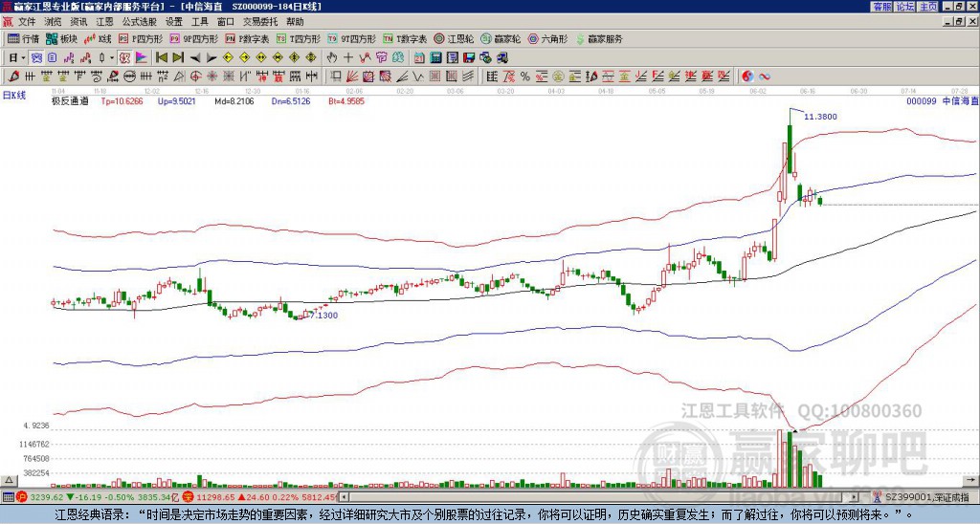This screenshot has width=980, height=524.
Task: Select the crosshair cursor tool
Action: [348, 57]
